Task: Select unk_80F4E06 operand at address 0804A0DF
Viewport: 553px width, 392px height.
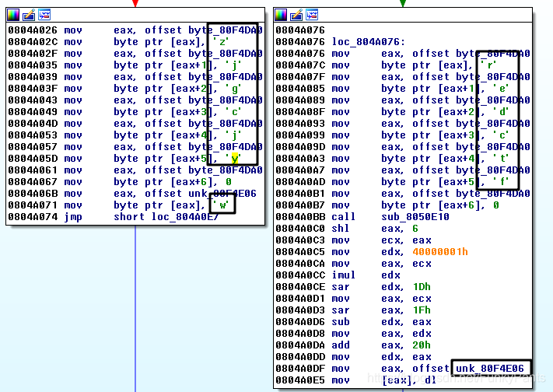Action: (490, 369)
